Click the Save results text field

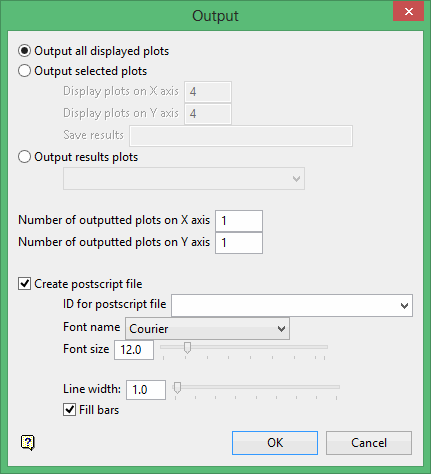tap(241, 136)
